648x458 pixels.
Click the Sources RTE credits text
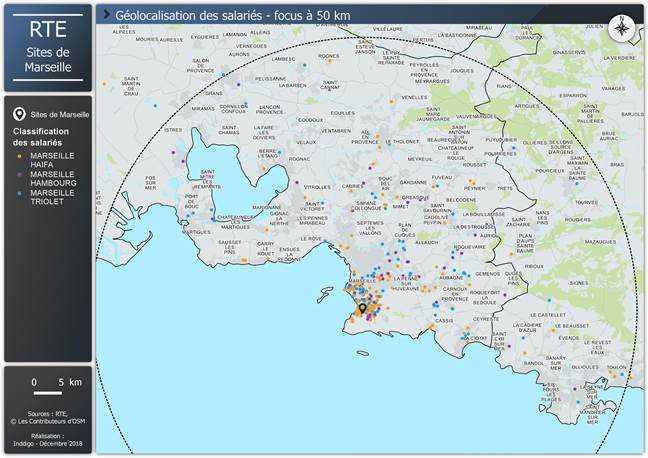coord(47,416)
